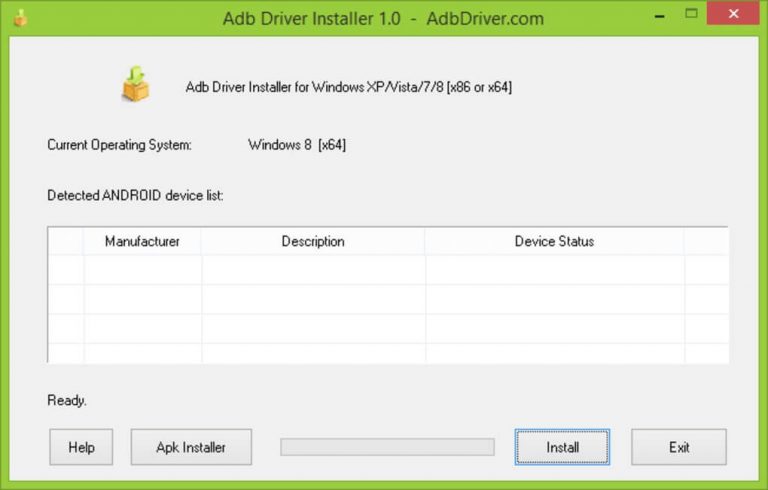
Task: Click the third row's Device Status cell
Action: point(554,328)
